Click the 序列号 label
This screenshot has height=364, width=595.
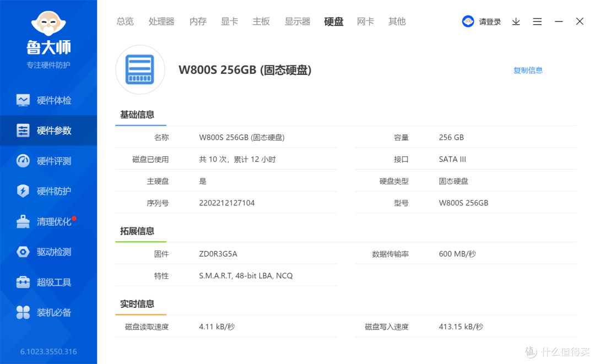[158, 203]
